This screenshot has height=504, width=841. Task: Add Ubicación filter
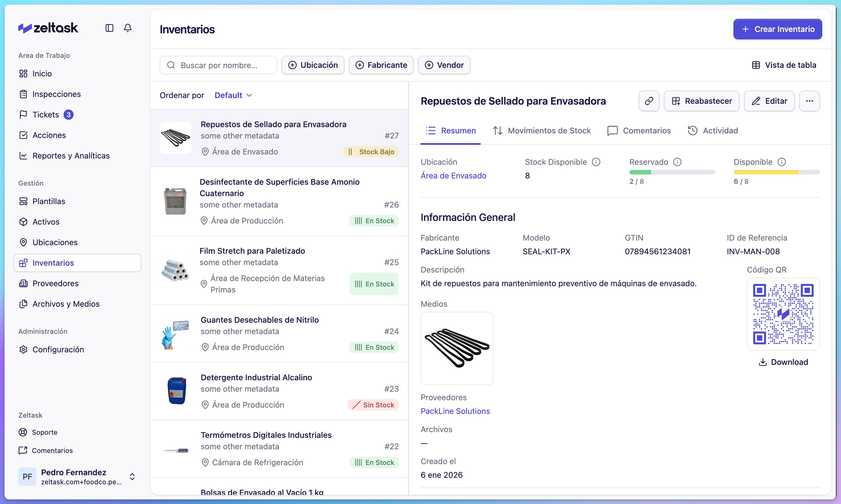313,65
